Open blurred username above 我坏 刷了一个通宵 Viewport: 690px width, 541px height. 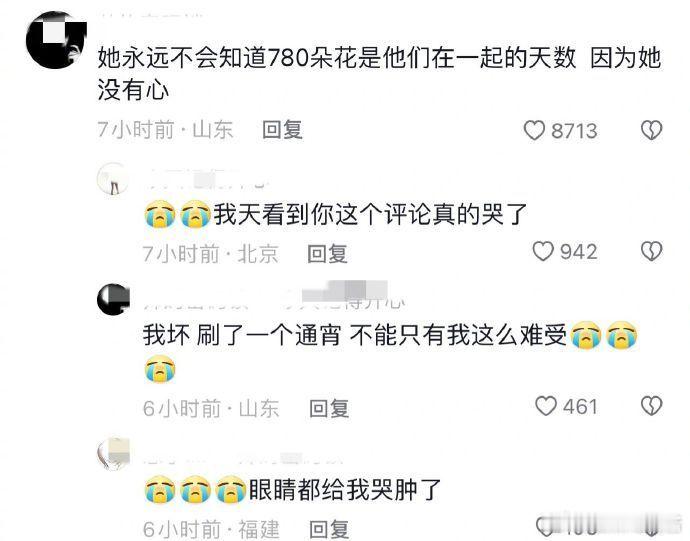click(x=274, y=294)
